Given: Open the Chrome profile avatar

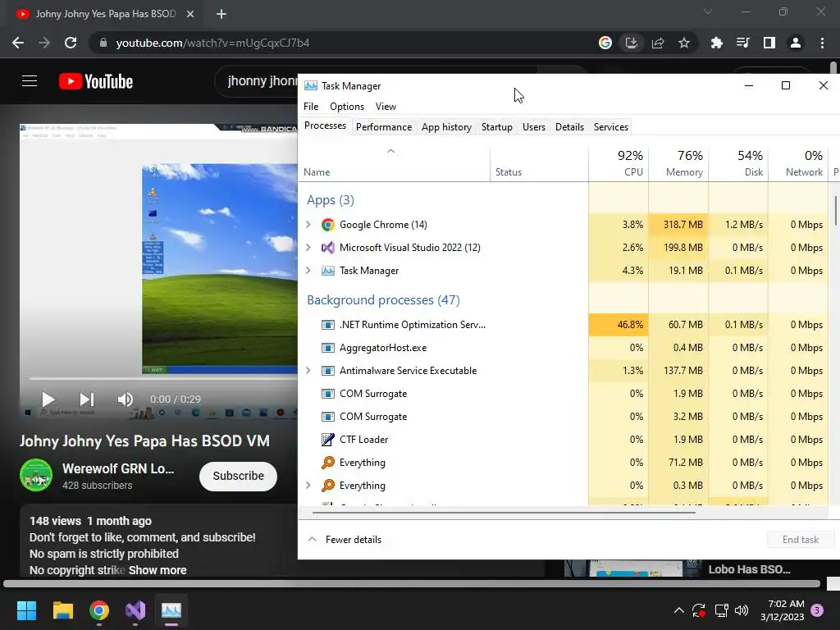Looking at the screenshot, I should [x=796, y=43].
